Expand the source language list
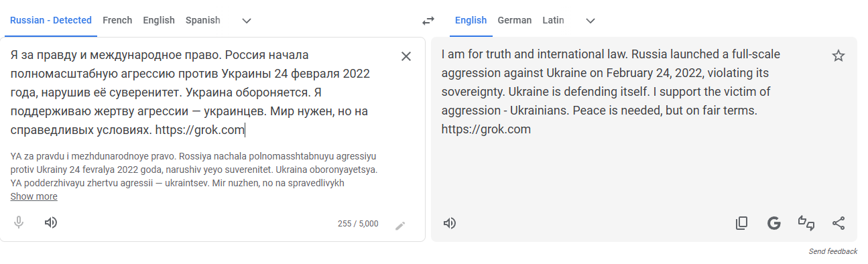Viewport: 868px width, 264px height. (247, 21)
